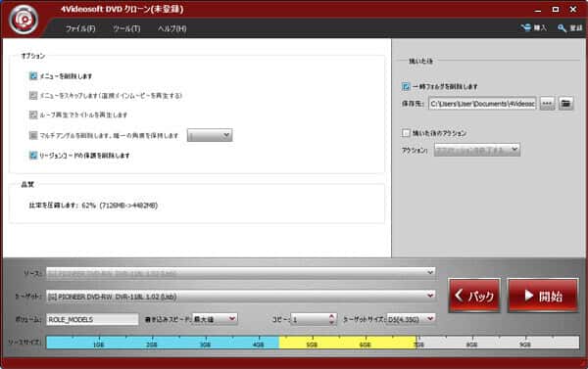Click the volume name field ROLE_MODELS
588x369 pixels.
point(92,319)
